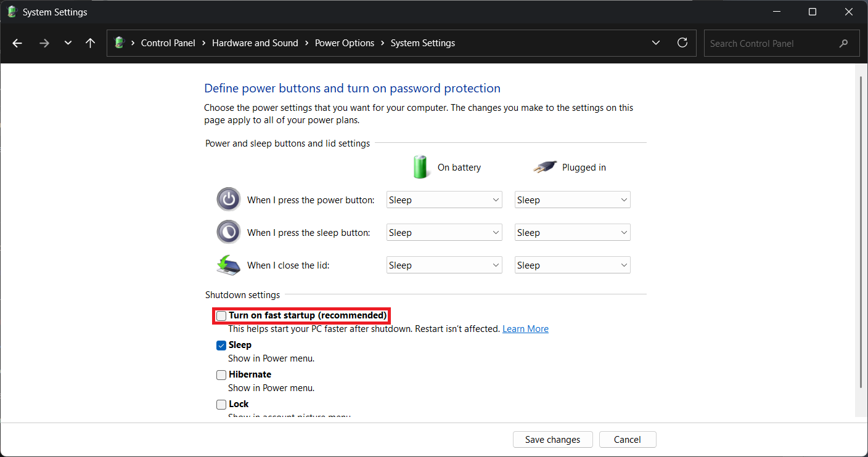Click the Up one level arrow
Image resolution: width=868 pixels, height=457 pixels.
click(x=91, y=43)
